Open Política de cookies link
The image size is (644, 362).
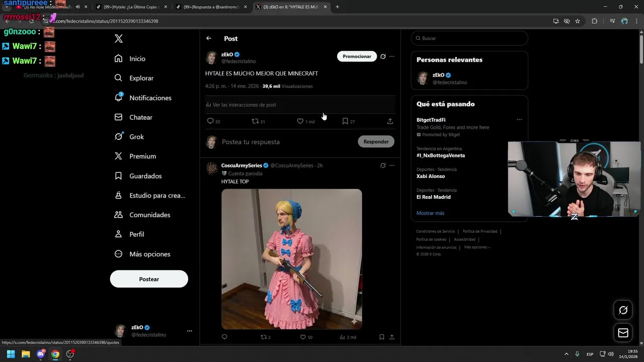pos(431,239)
